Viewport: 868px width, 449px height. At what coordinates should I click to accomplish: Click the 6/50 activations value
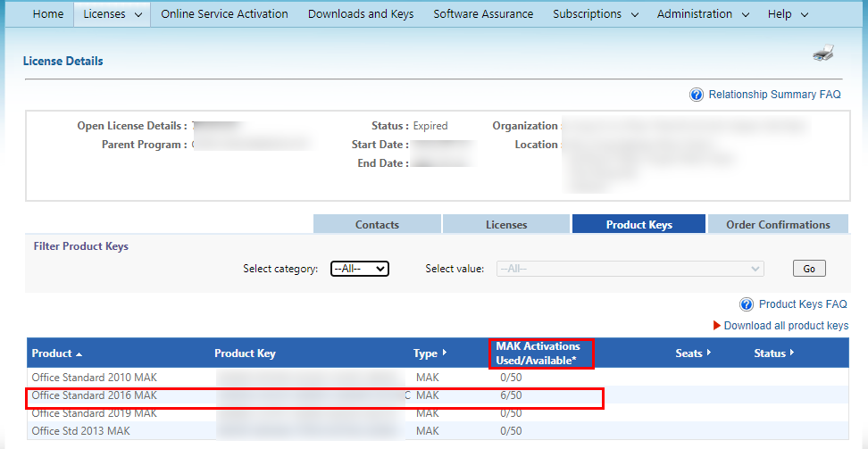point(511,395)
